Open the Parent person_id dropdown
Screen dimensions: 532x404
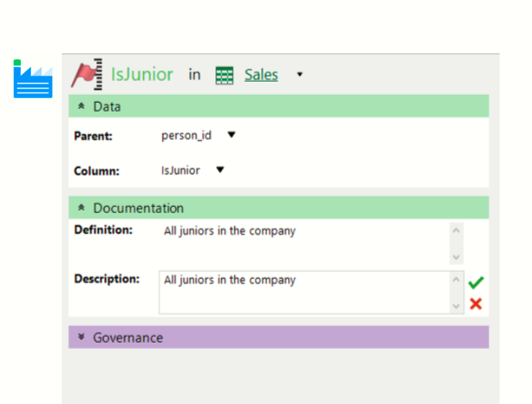231,135
